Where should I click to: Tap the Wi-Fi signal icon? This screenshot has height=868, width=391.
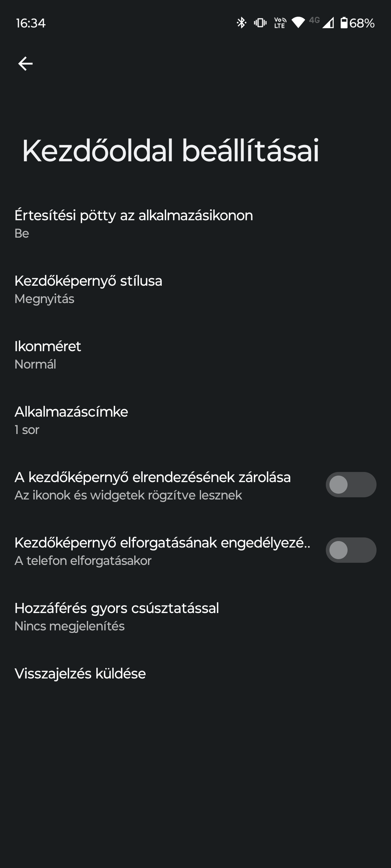[299, 23]
